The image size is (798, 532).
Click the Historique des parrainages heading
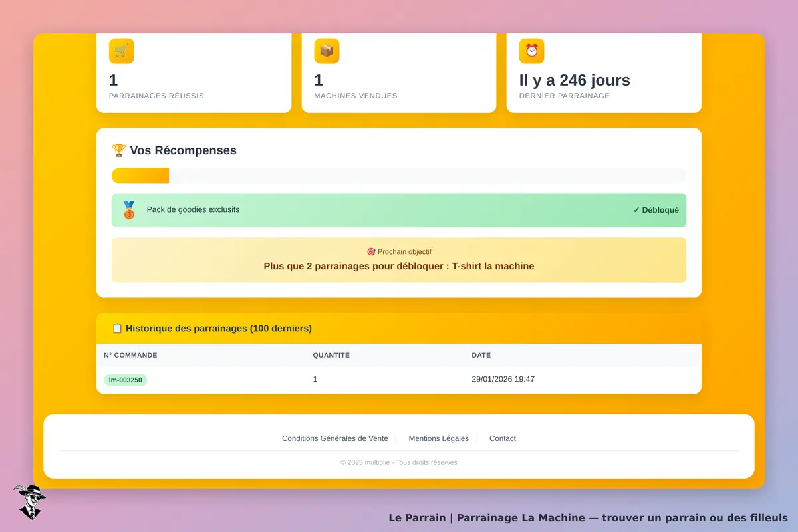(219, 328)
